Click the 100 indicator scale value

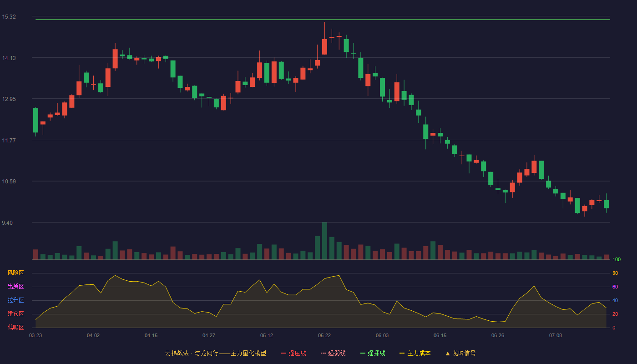(x=617, y=260)
